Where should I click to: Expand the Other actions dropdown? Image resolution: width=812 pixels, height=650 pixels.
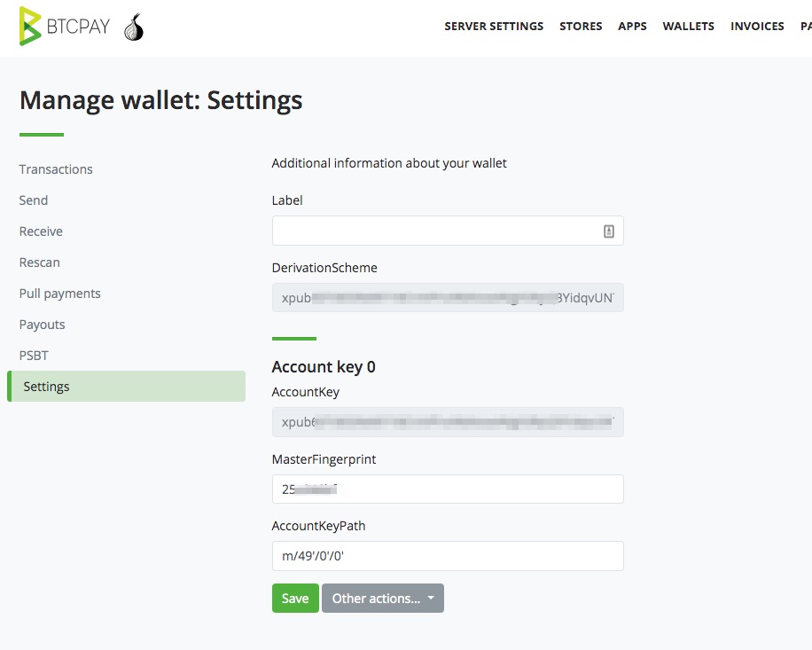pos(383,599)
